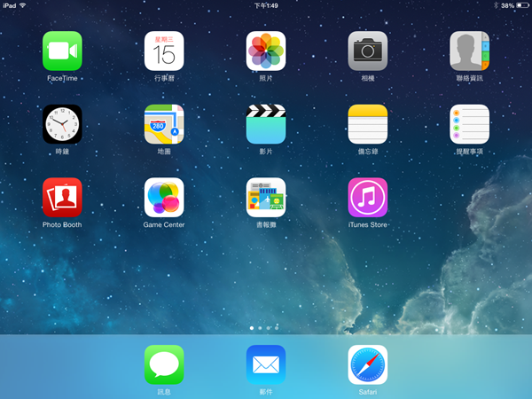
Task: Tap the iTunes Store label text
Action: (x=367, y=224)
